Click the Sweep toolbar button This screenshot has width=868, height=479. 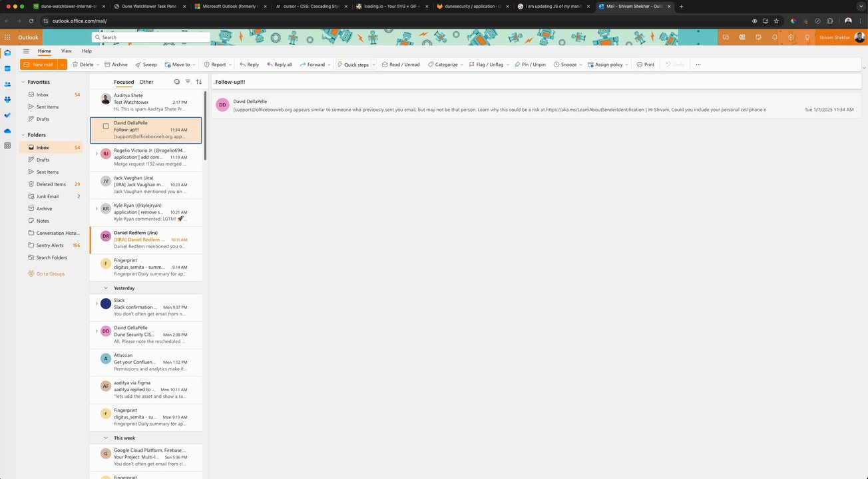click(146, 65)
